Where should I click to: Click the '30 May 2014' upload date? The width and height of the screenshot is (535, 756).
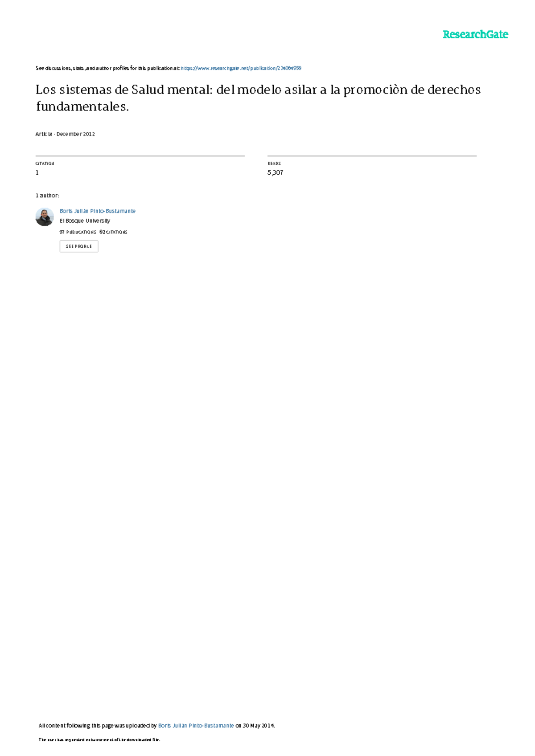[x=258, y=726]
